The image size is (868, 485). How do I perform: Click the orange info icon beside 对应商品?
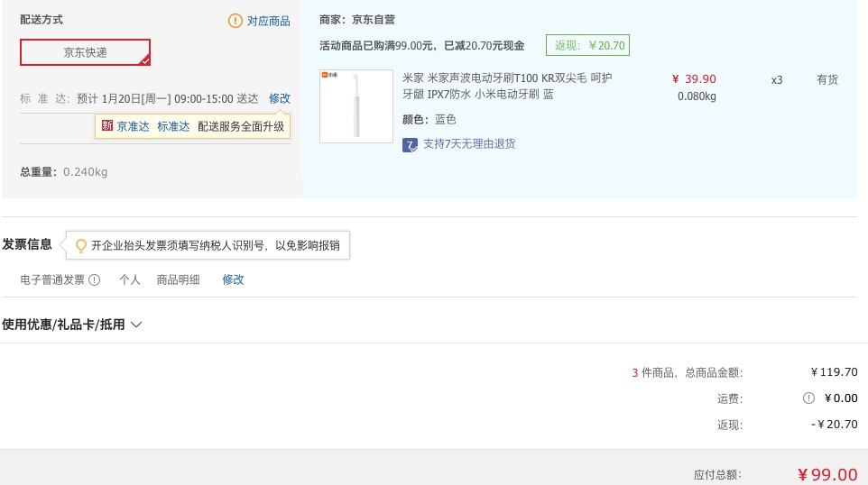235,21
